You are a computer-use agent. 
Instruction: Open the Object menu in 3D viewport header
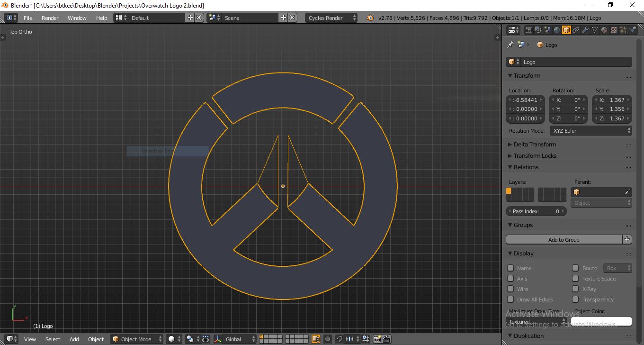tap(96, 339)
